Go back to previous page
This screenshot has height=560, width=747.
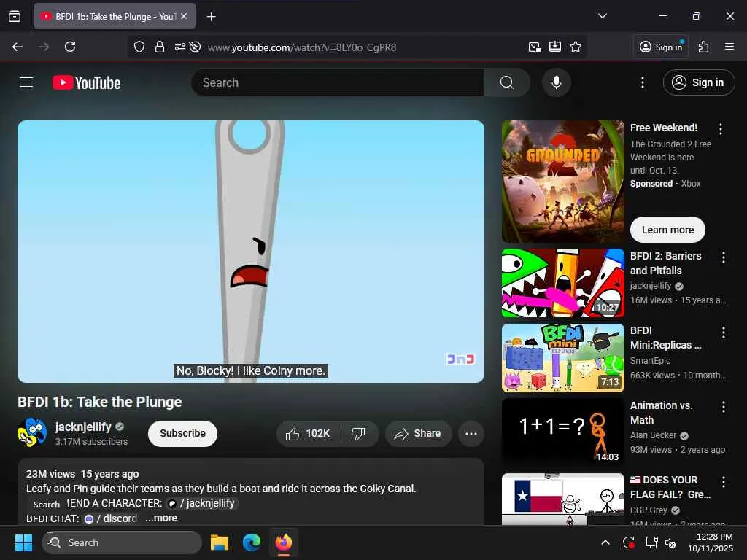point(18,47)
